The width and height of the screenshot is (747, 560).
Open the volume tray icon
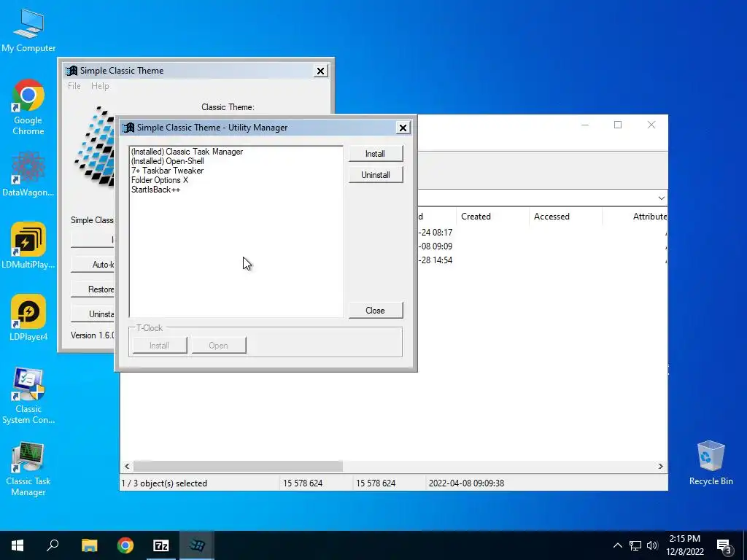(x=652, y=545)
